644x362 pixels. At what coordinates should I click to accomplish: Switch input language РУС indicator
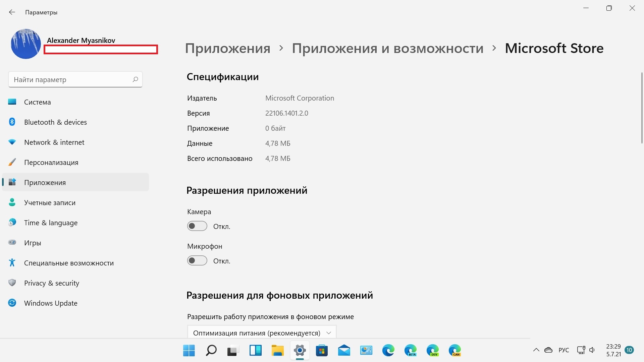563,350
